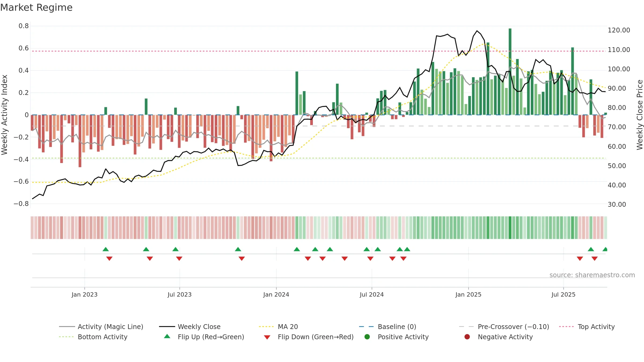Click the Market Regime chart title
This screenshot has width=644, height=362.
[x=36, y=8]
